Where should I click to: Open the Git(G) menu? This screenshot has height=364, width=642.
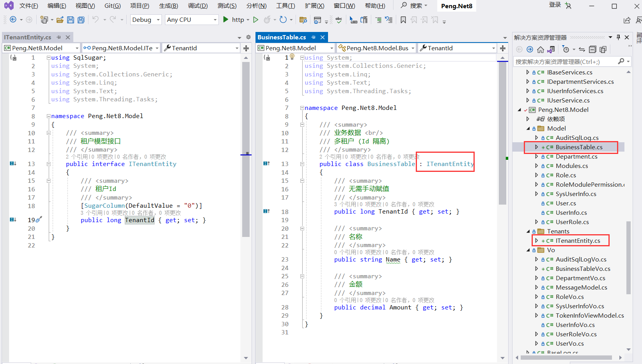112,6
